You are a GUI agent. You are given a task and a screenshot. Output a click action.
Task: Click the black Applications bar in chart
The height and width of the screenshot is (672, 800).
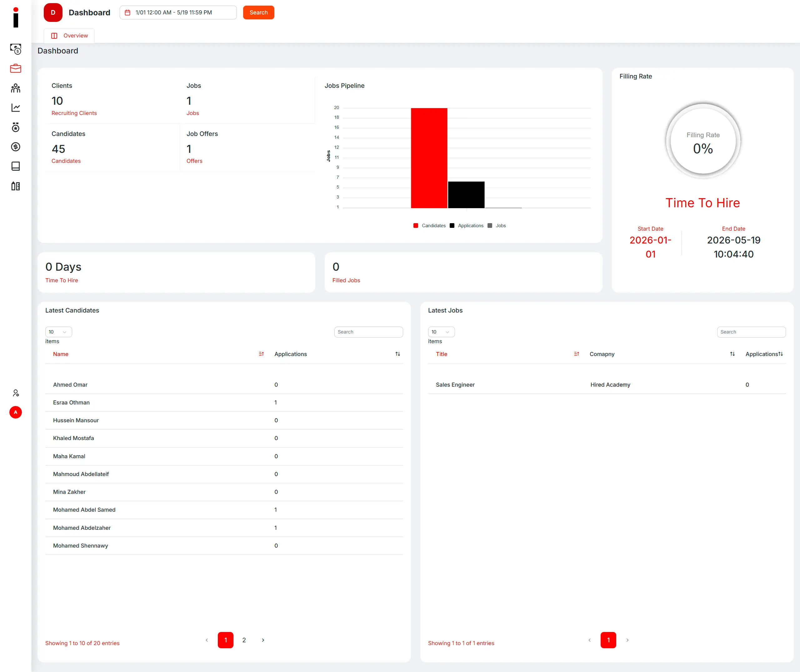point(466,195)
